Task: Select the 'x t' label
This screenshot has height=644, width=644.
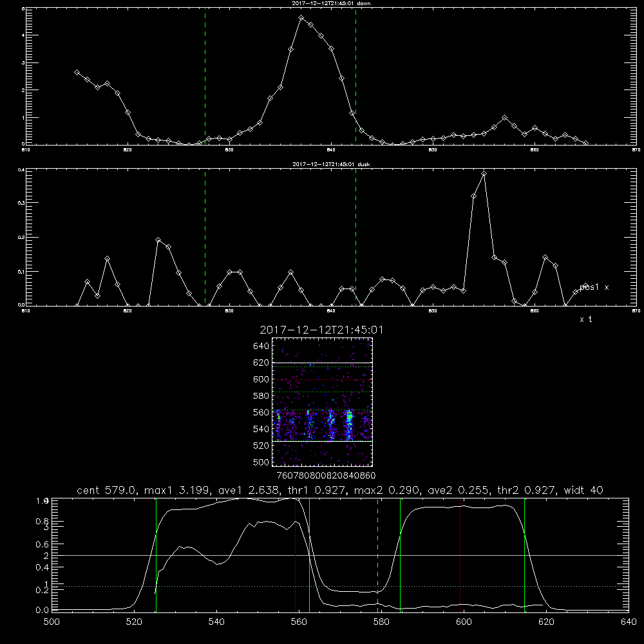Action: pos(585,319)
